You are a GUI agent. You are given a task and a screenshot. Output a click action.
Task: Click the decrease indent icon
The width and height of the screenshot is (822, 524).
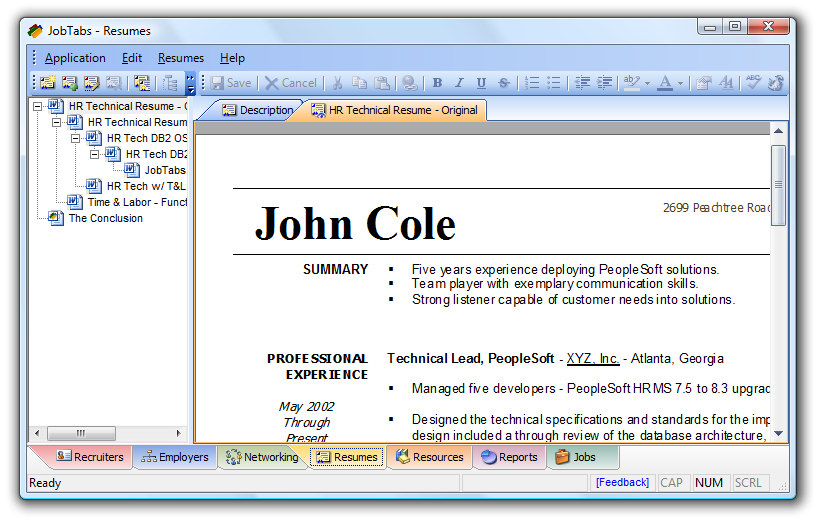pos(582,83)
